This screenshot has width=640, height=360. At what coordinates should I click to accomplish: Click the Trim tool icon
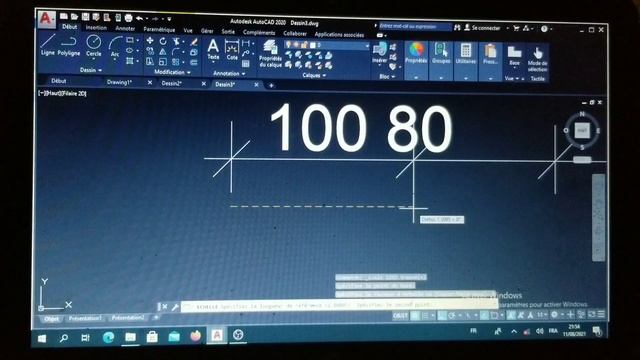coord(176,41)
